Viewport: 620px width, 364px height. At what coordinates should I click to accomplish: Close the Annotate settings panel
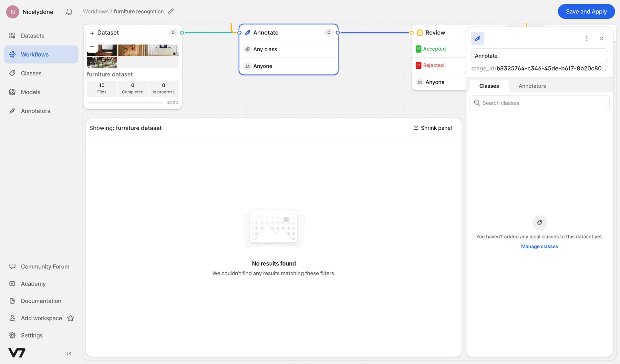[602, 38]
